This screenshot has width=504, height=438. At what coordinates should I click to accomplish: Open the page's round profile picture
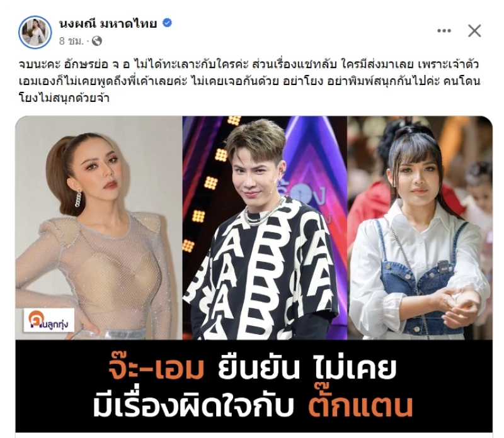point(35,32)
